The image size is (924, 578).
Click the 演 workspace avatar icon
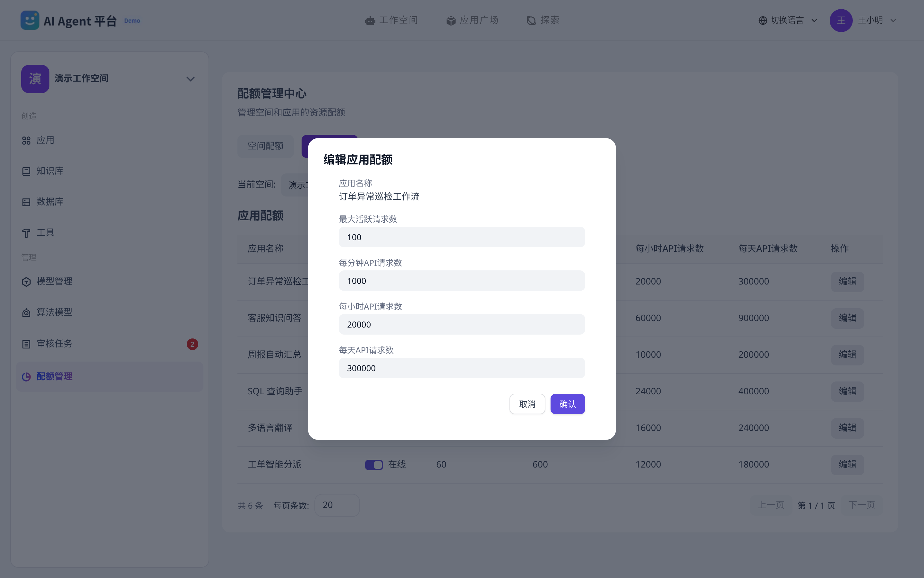pyautogui.click(x=35, y=79)
